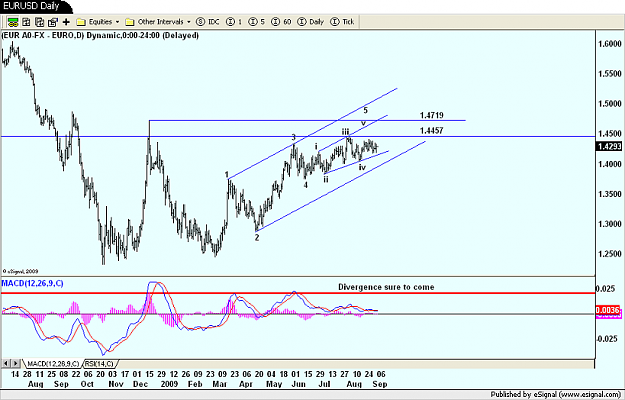The height and width of the screenshot is (400, 625).
Task: Click the green chart-link toolbar icon
Action: (x=13, y=22)
